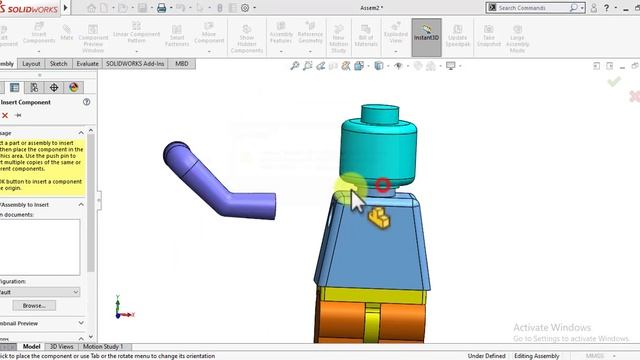Screen dimensions: 640x360
Task: Collapse Part/Assembly to Insert section
Action: click(81, 204)
